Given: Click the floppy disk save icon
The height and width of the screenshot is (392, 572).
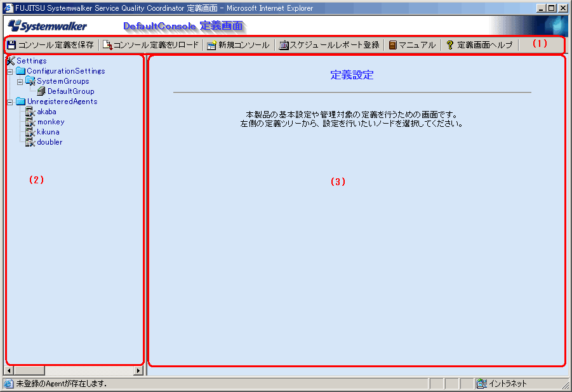Looking at the screenshot, I should click(11, 45).
